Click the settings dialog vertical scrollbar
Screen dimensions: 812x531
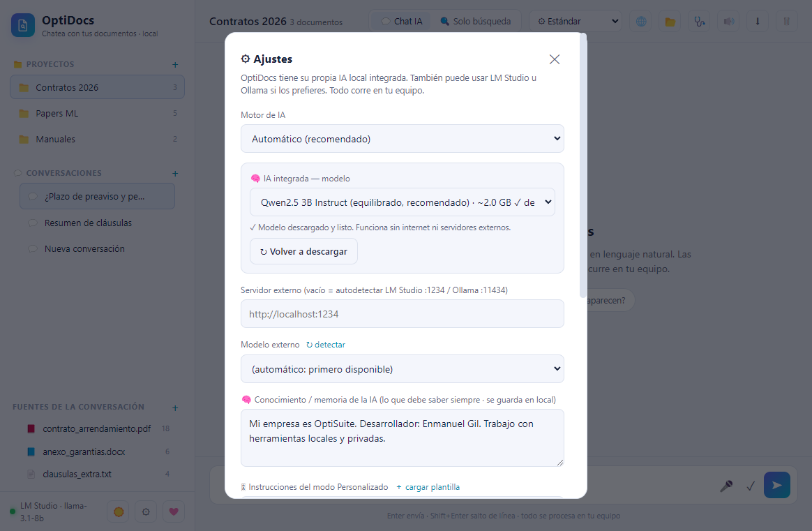click(x=583, y=166)
